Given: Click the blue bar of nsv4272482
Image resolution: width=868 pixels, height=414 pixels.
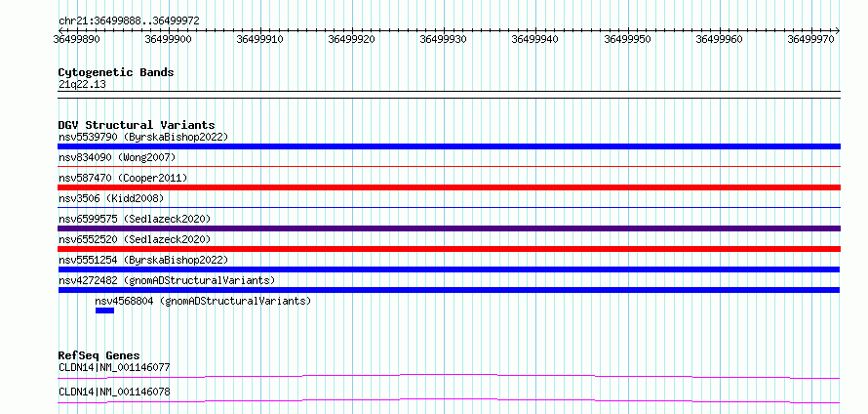Looking at the screenshot, I should (449, 290).
